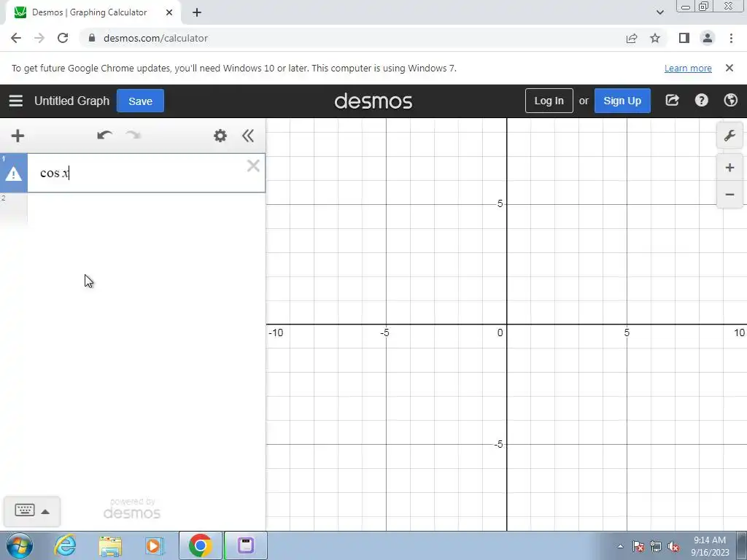The image size is (747, 560).
Task: Rename the Untitled Graph title
Action: click(72, 101)
